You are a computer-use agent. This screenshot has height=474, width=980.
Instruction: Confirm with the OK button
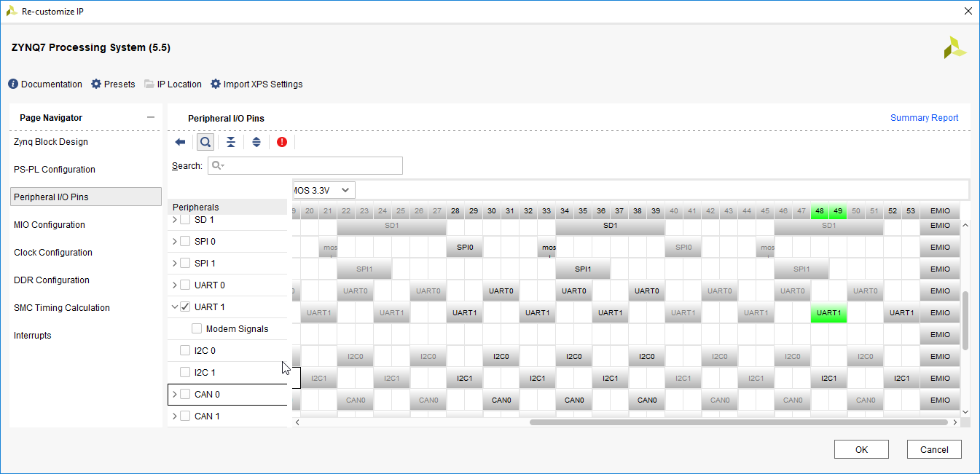click(861, 449)
